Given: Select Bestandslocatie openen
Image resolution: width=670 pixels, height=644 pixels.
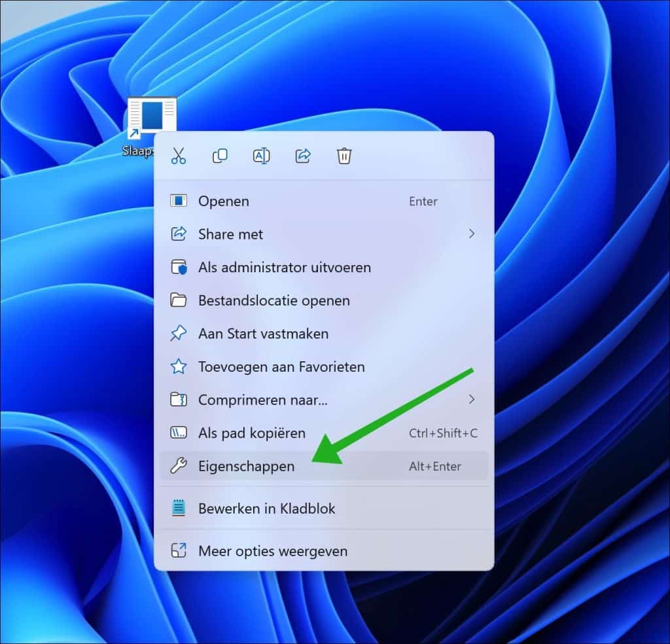Looking at the screenshot, I should pos(324,300).
